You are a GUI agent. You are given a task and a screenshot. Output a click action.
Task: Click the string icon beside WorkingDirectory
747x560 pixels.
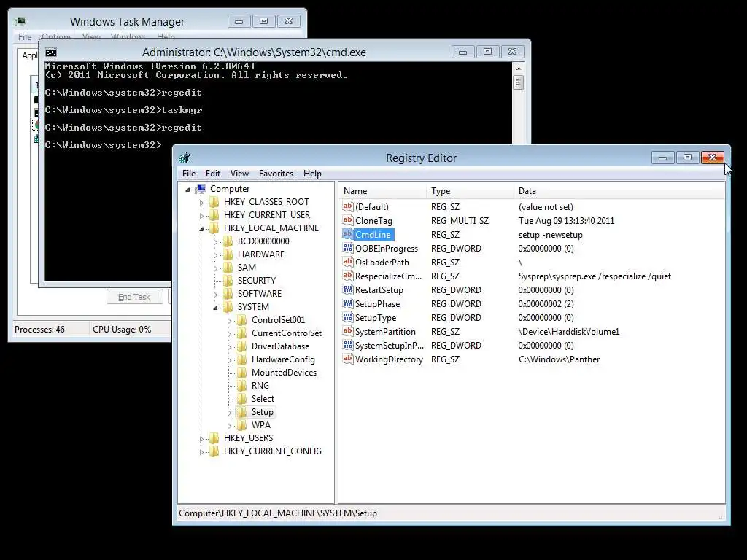pos(348,359)
